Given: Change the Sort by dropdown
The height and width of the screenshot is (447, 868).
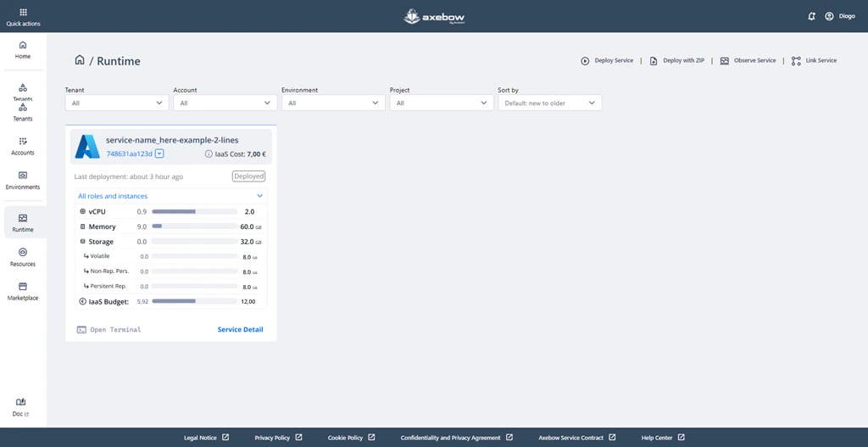Looking at the screenshot, I should tap(549, 103).
